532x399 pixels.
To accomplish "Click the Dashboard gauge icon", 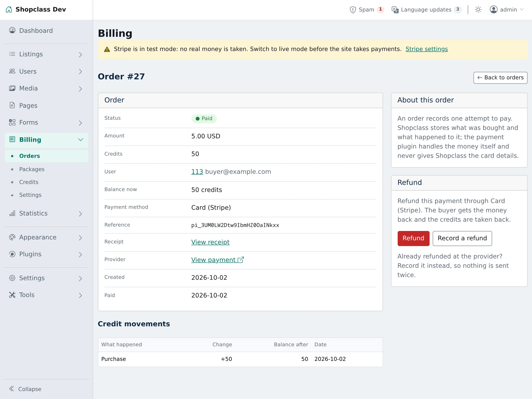I will (x=12, y=30).
